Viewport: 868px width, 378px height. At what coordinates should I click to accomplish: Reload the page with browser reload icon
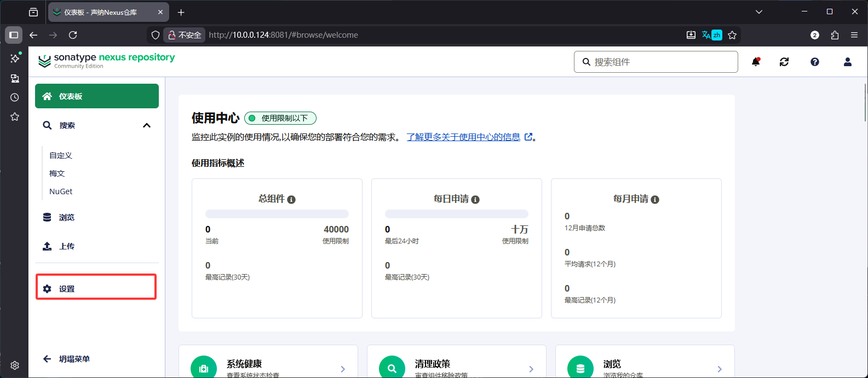(73, 35)
